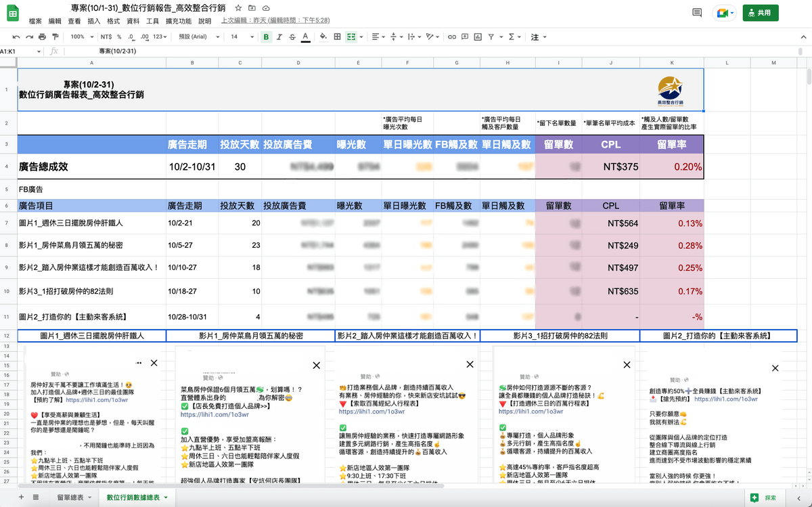Insert link using the chain icon

coord(453,37)
